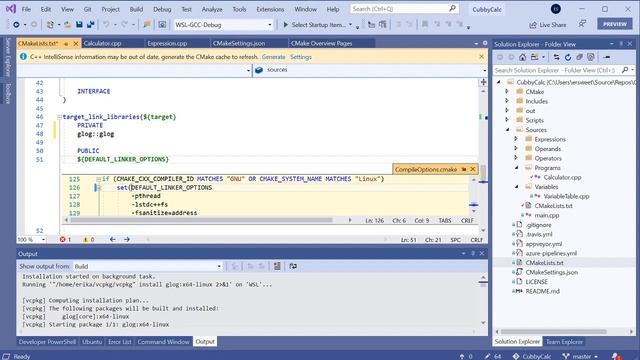Open the Debug menu
The width and height of the screenshot is (640, 360).
coord(162,9)
